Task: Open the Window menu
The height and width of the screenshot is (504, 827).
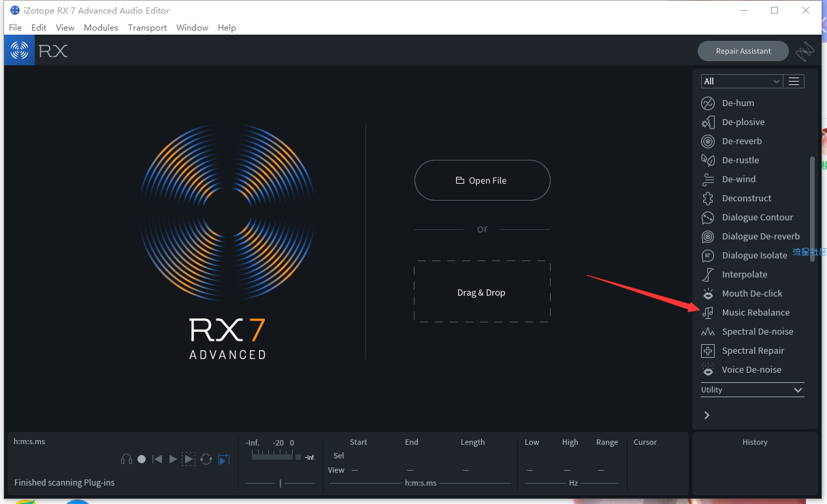Action: point(192,28)
